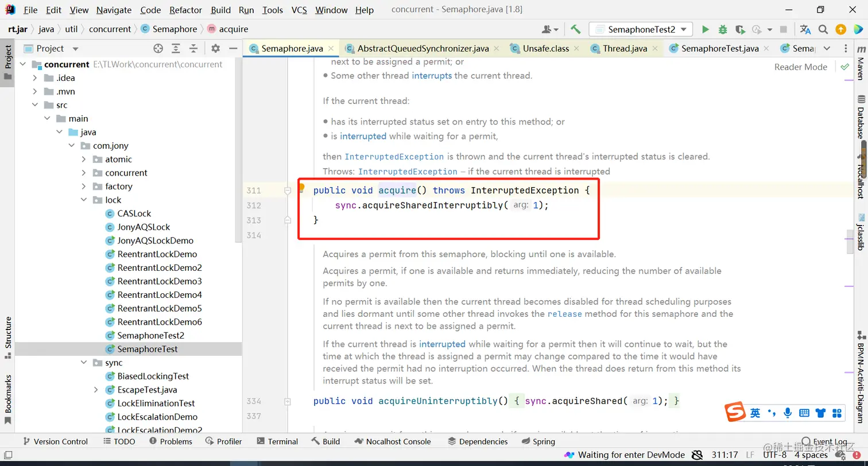Open the user account dropdown in toolbar

(x=550, y=29)
